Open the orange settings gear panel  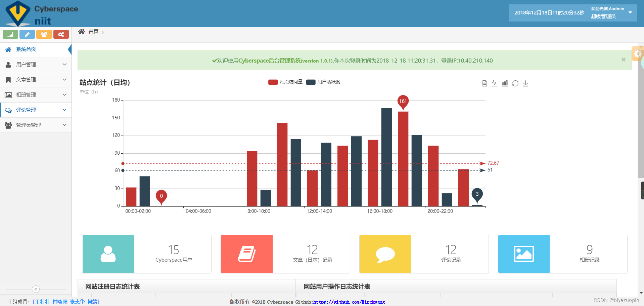pyautogui.click(x=638, y=53)
